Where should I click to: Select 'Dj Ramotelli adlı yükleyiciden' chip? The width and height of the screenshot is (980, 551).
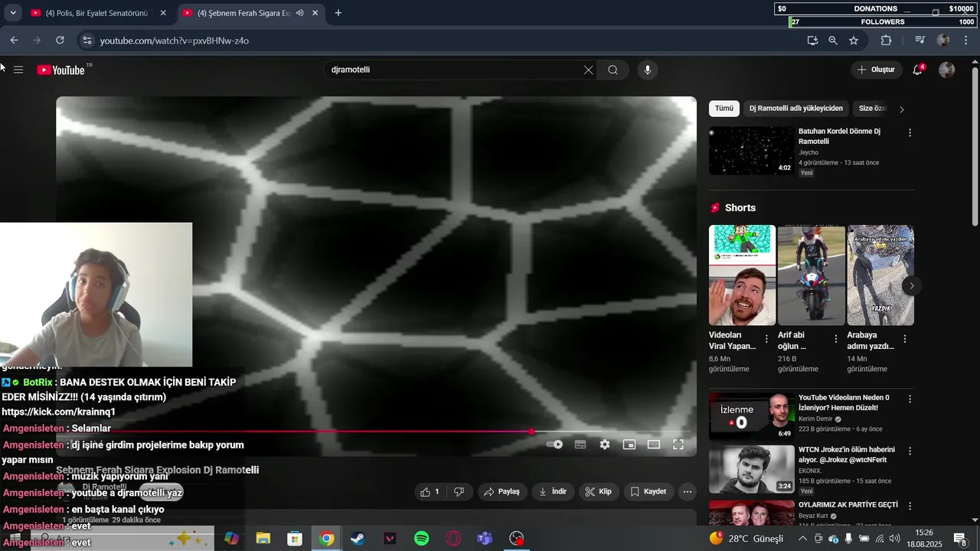[x=796, y=109]
